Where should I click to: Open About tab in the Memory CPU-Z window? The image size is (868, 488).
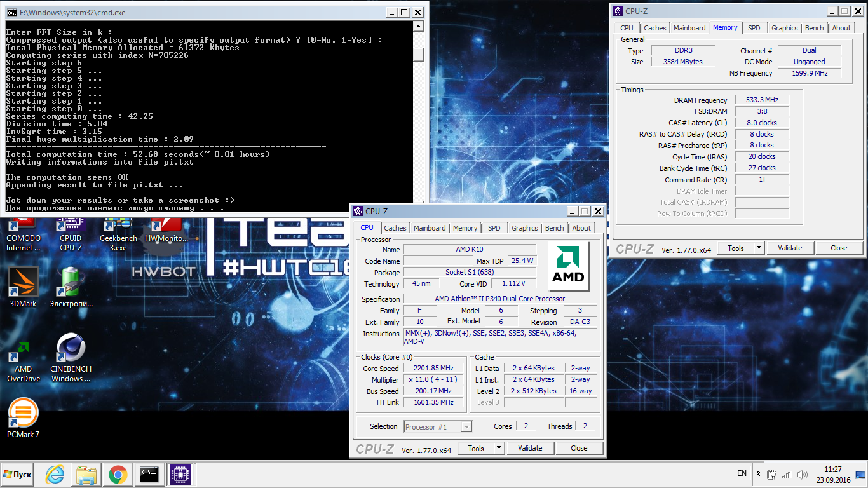click(841, 28)
